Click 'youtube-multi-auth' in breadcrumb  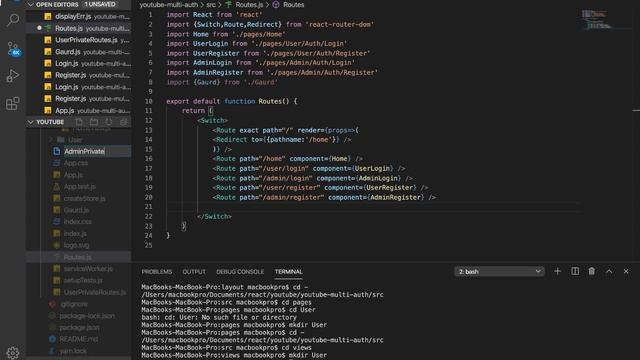[x=169, y=4]
